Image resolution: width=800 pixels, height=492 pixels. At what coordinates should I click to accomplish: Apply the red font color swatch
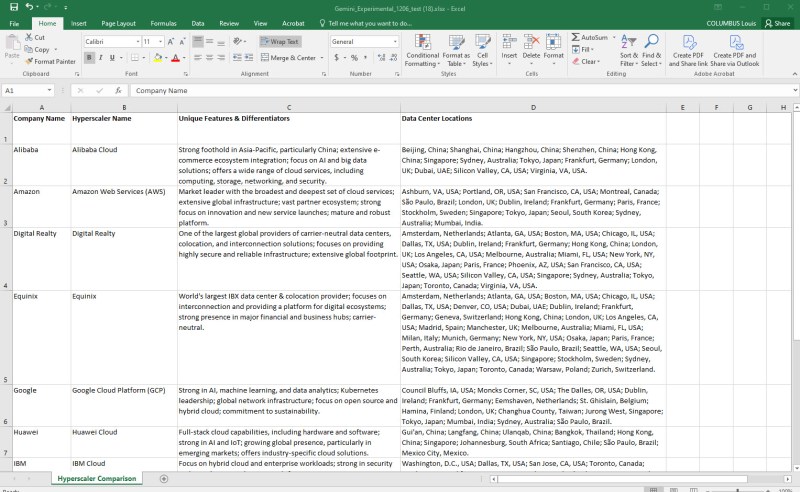pos(176,58)
